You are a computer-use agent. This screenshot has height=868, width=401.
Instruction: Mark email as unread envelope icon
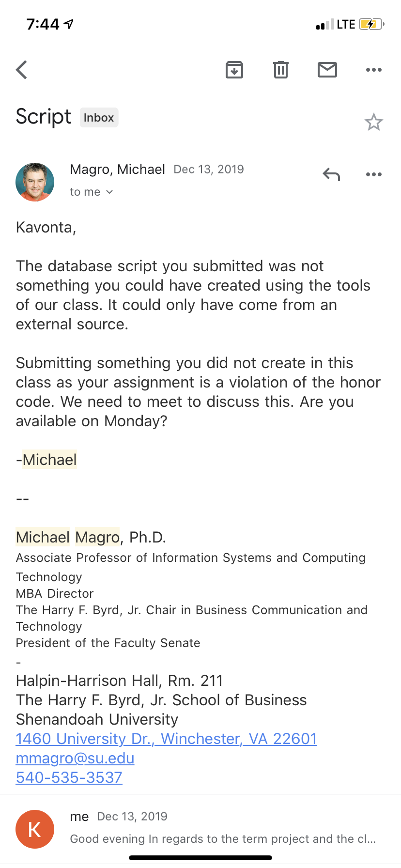pyautogui.click(x=327, y=70)
